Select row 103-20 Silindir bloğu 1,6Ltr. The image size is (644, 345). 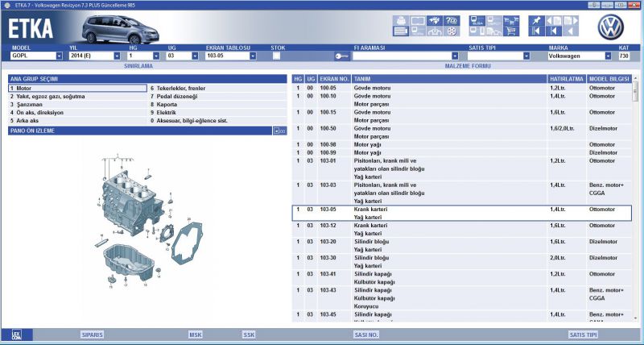461,246
